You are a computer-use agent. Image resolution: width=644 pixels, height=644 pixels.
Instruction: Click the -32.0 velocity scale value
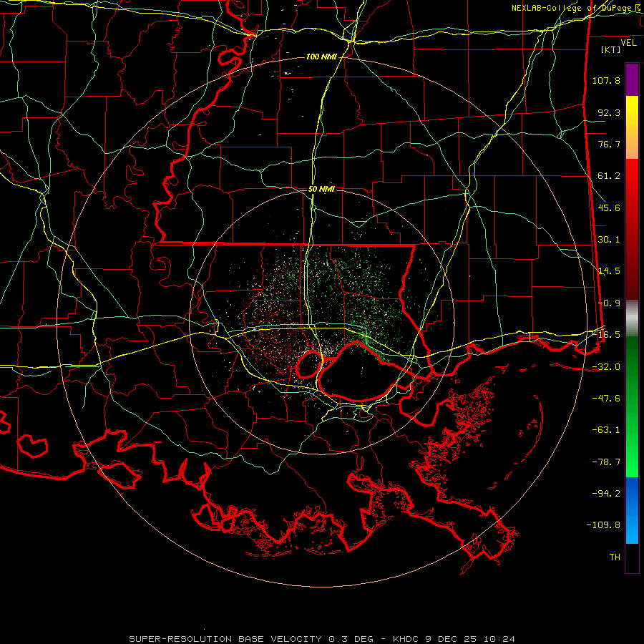tap(606, 366)
